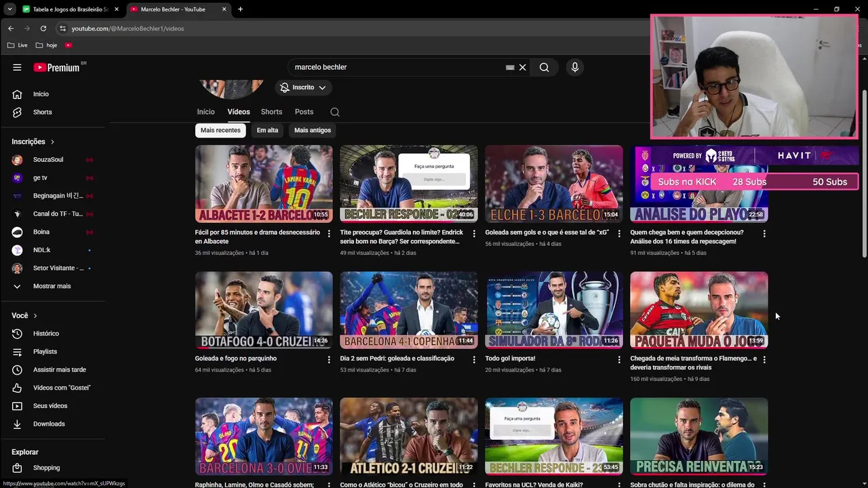The width and height of the screenshot is (868, 488).
Task: Open the on-screen keyboard icon in search box
Action: tap(510, 67)
